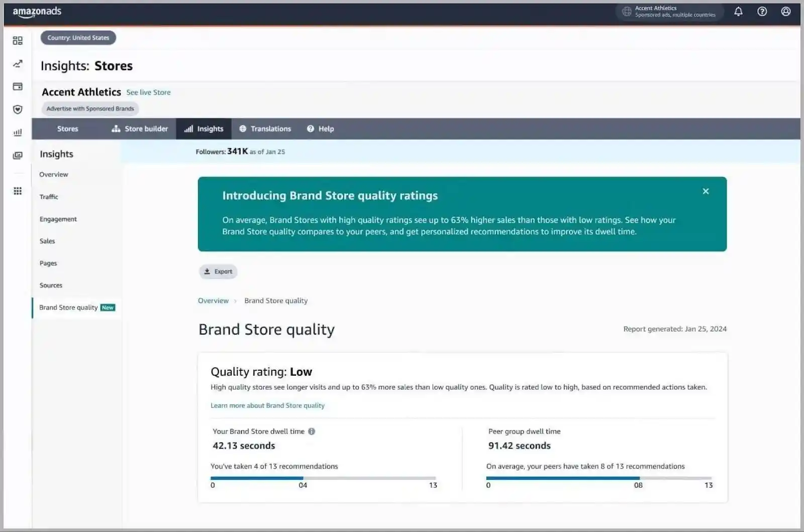Open the Accent Athletics account switcher

point(669,12)
